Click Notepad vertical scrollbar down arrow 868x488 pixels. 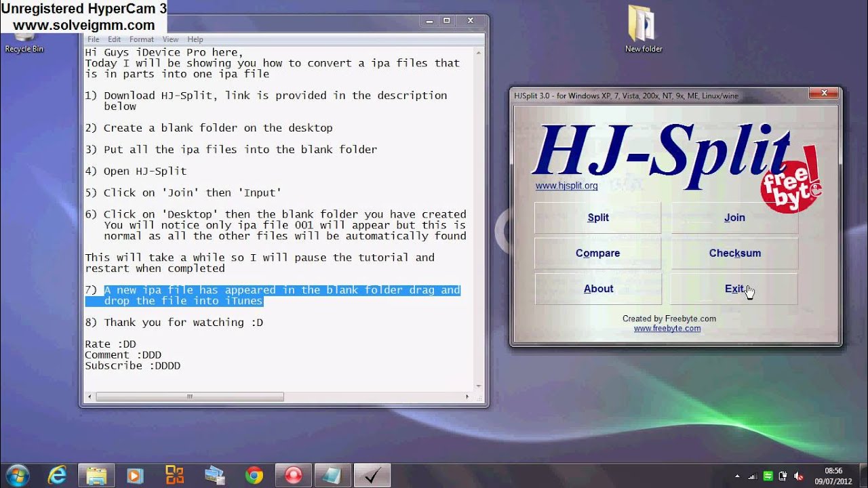[x=479, y=386]
